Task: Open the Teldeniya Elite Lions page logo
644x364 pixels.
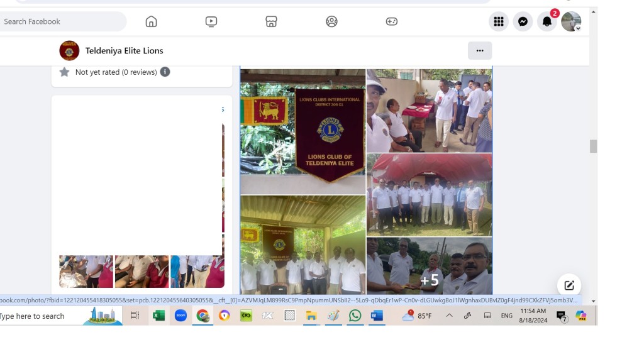Action: tap(69, 50)
